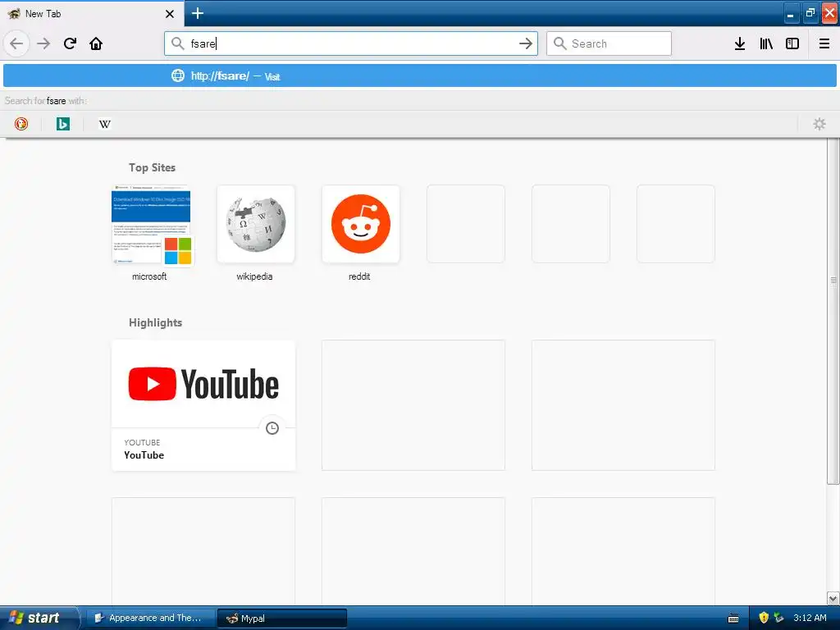840x630 pixels.
Task: Search with DuckDuckGo icon
Action: click(21, 124)
